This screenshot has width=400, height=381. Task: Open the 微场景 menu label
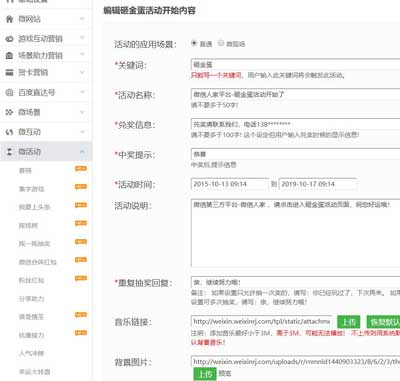29,112
